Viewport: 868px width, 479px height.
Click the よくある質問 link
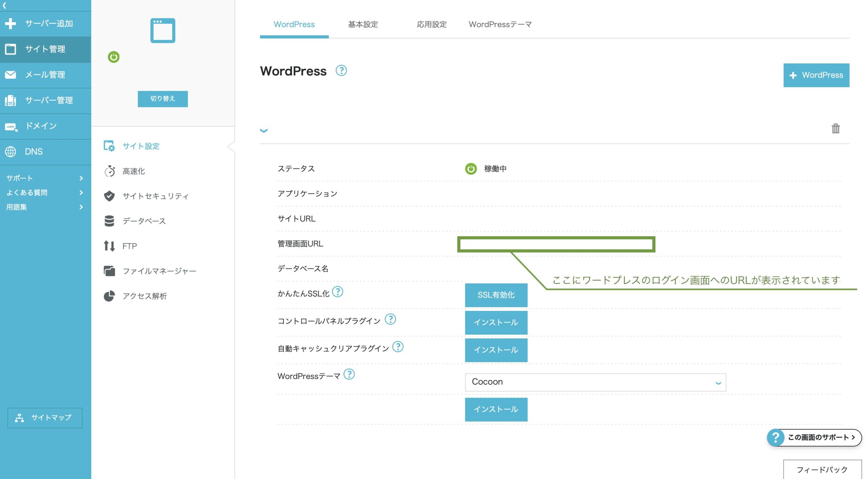(27, 193)
